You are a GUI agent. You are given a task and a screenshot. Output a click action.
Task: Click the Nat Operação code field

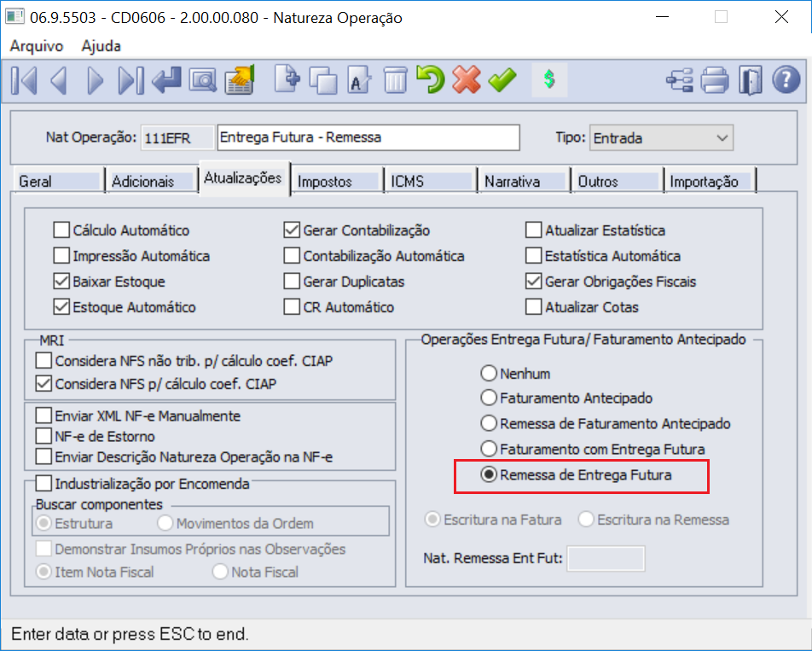(177, 137)
